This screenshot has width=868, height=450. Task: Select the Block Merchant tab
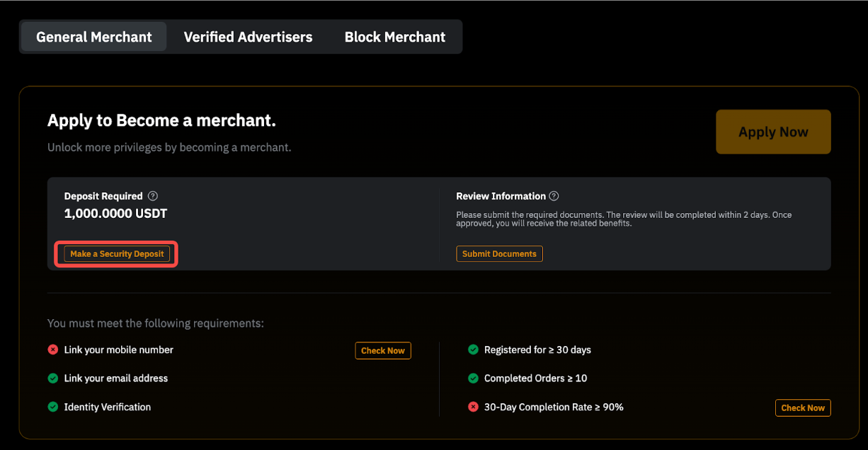tap(395, 37)
